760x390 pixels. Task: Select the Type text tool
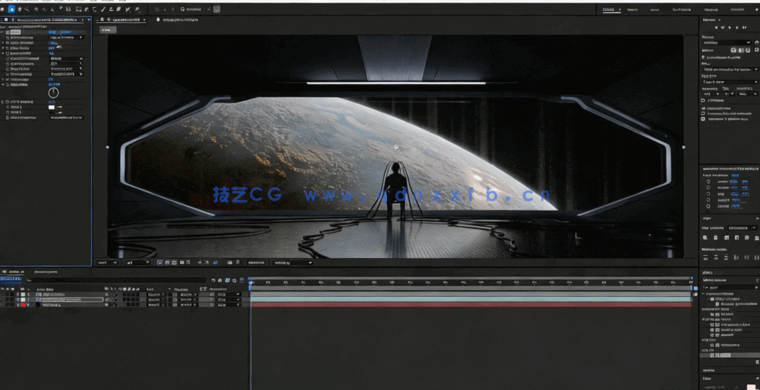point(94,9)
